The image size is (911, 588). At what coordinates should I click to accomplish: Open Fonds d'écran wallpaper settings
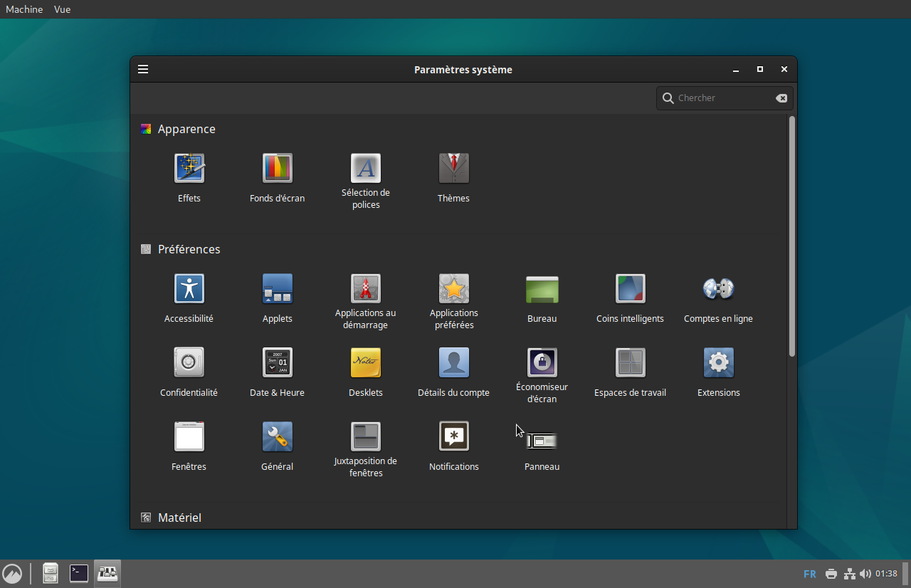tap(277, 169)
